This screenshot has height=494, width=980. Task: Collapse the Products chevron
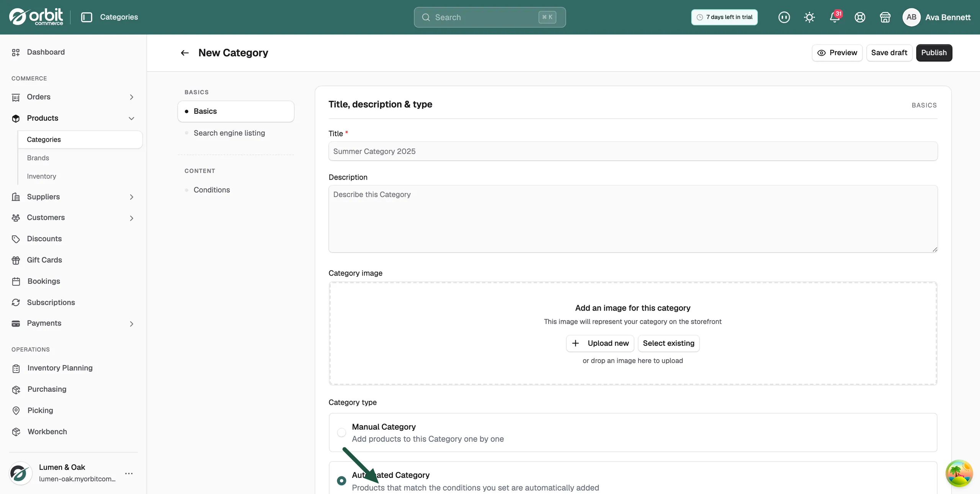pos(131,118)
